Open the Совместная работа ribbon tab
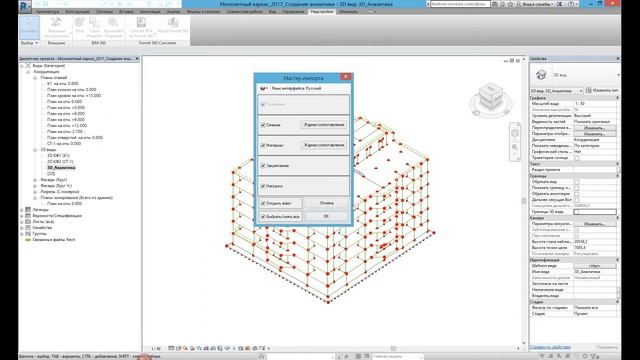Image resolution: width=640 pixels, height=360 pixels. pos(244,12)
